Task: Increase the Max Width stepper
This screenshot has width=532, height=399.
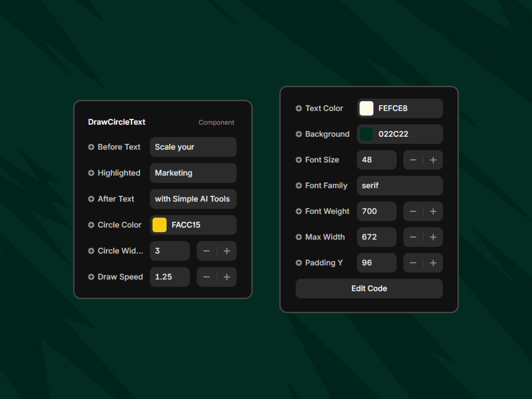Action: point(433,237)
